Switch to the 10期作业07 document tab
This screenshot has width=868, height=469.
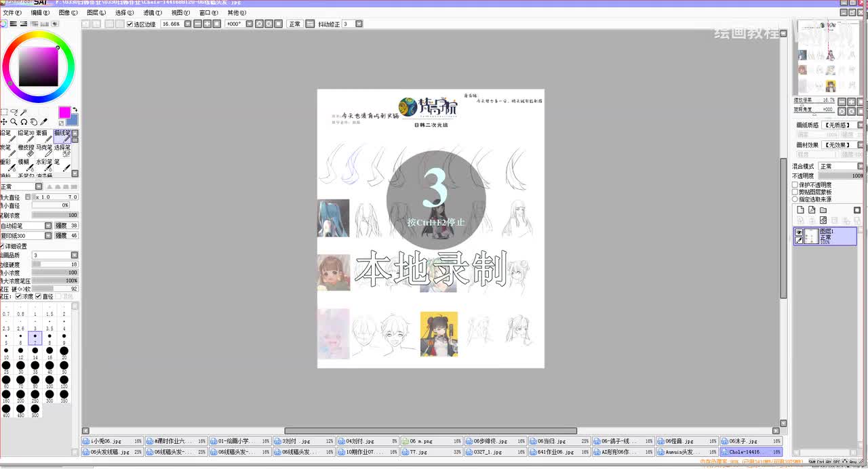tap(368, 451)
